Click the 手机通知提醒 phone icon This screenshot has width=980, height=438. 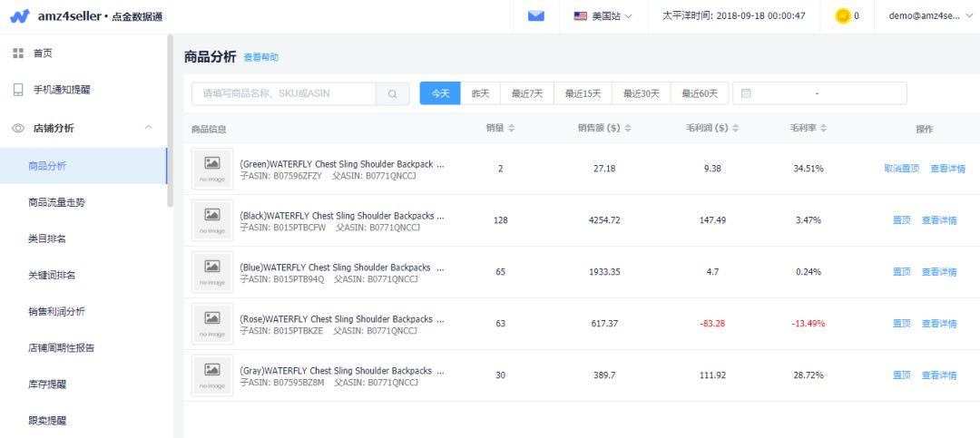tap(17, 90)
